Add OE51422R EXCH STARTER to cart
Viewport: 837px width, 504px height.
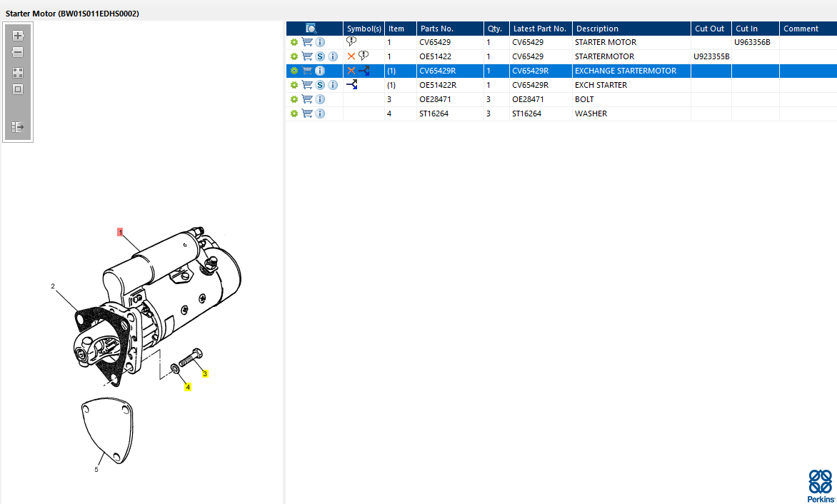[307, 84]
